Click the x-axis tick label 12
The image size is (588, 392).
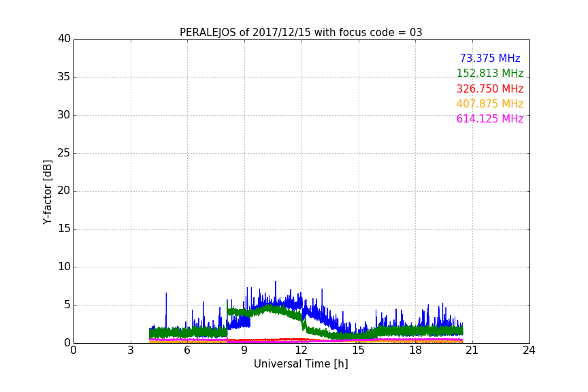301,350
